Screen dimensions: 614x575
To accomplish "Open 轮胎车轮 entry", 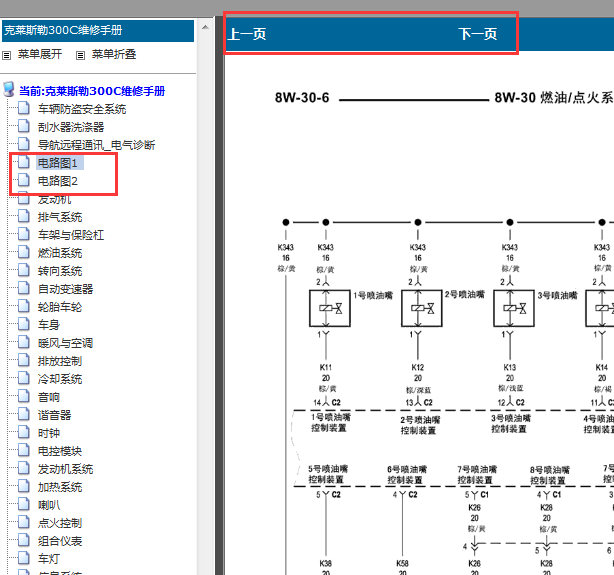I will pos(60,307).
